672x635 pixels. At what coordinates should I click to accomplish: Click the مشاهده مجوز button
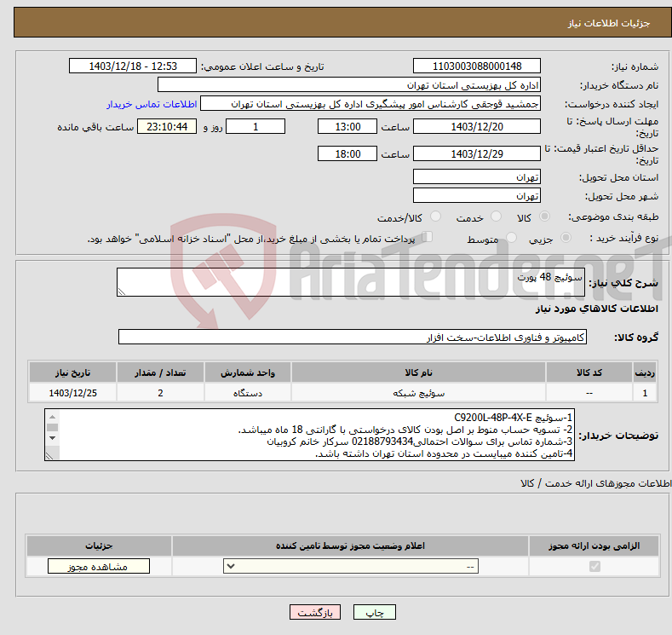click(x=99, y=567)
